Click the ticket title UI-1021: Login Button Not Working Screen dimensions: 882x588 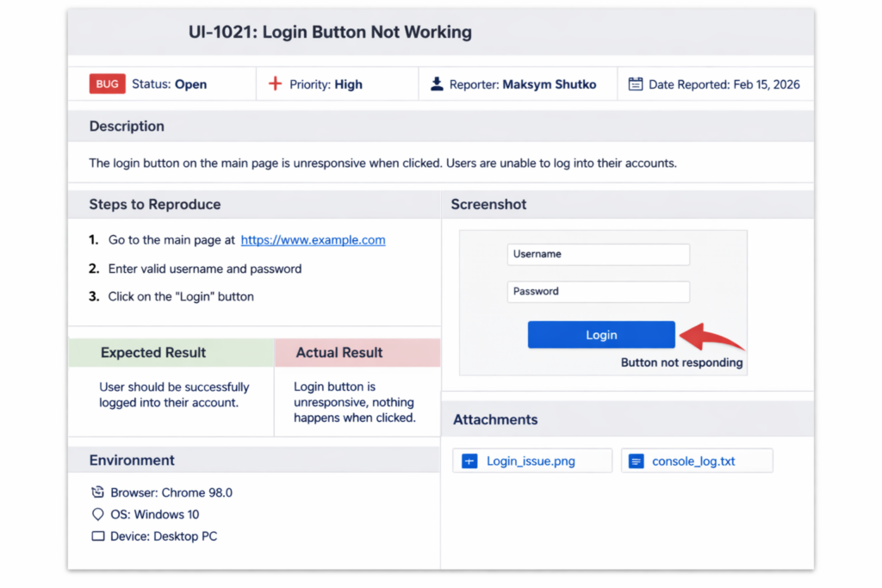330,32
